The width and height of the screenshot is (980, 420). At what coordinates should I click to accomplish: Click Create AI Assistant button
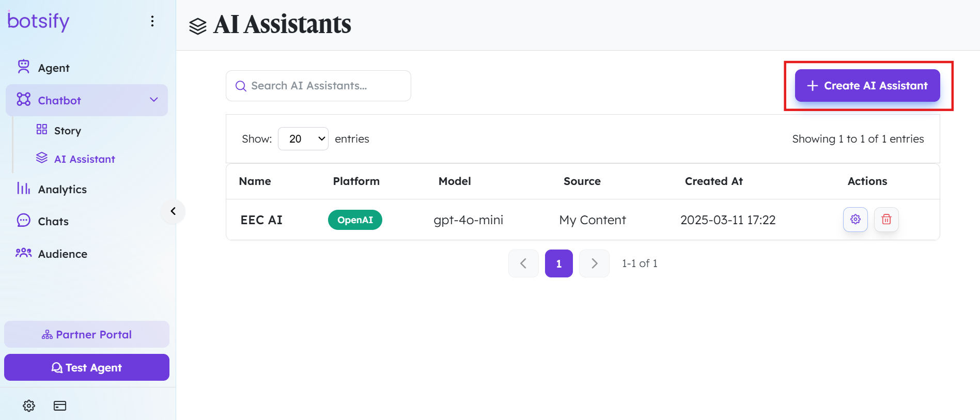[867, 86]
